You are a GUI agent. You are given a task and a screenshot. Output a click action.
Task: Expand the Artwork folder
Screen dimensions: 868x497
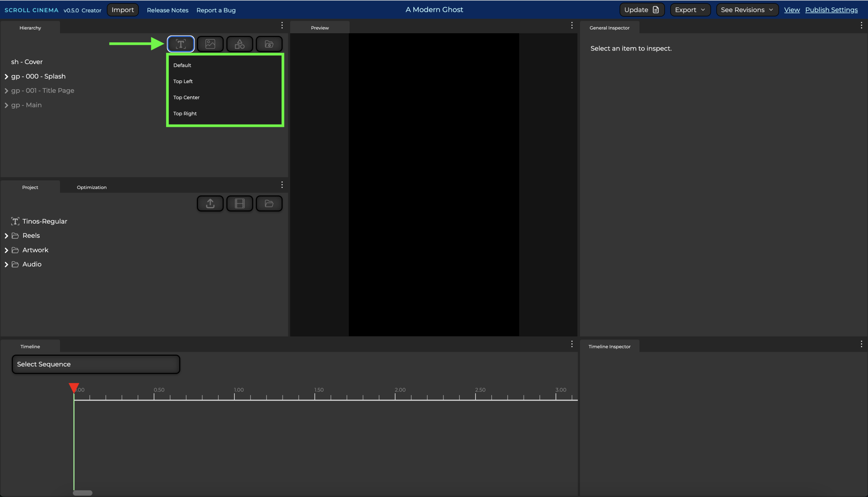tap(6, 250)
